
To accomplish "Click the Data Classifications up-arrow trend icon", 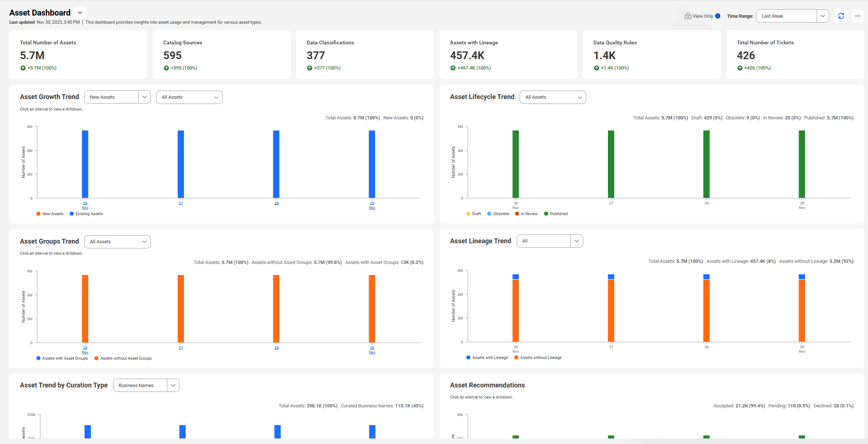I will tap(310, 68).
